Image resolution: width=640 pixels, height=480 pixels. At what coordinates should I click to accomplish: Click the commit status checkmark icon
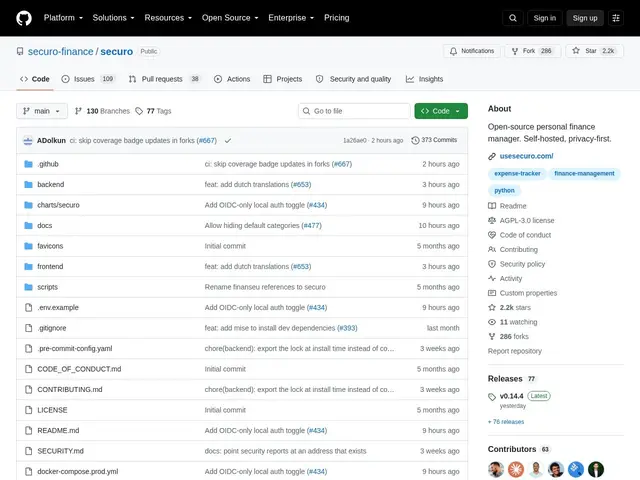(x=228, y=140)
